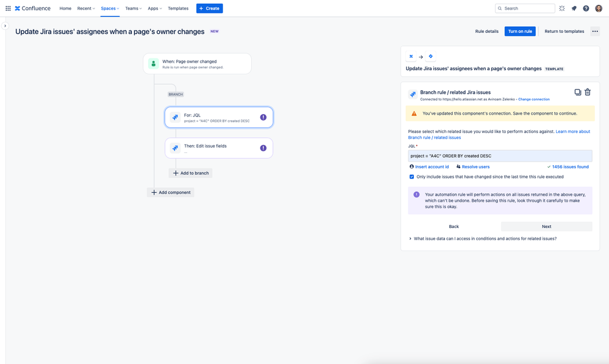609x364 pixels.
Task: Click the Next button
Action: [x=546, y=226]
